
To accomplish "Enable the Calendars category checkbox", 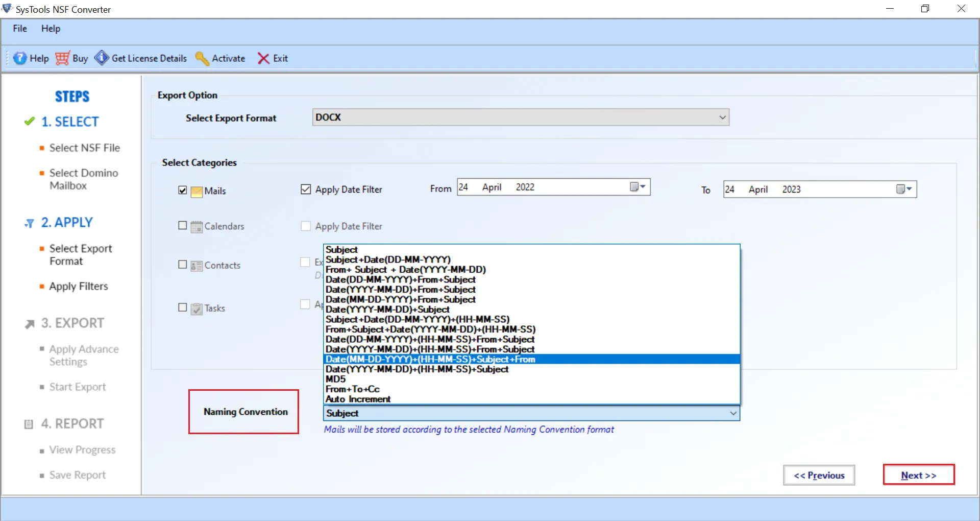I will point(183,226).
